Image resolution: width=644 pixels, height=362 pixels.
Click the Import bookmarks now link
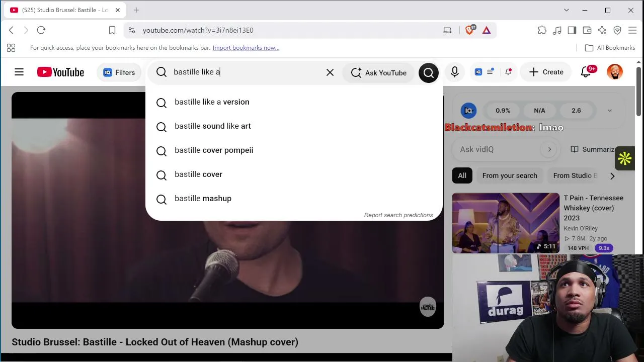tap(246, 48)
